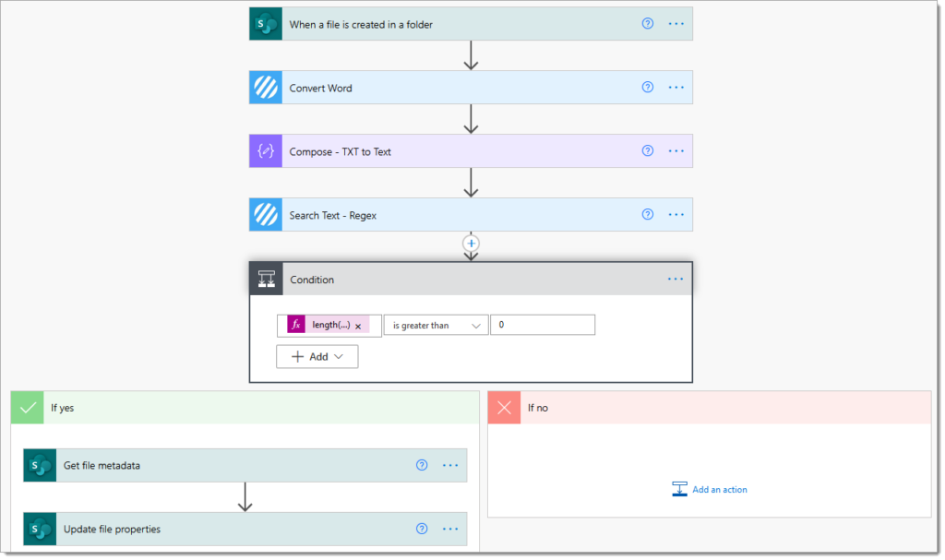Image resolution: width=945 pixels, height=560 pixels.
Task: Open help for the Convert Word action
Action: (x=647, y=88)
